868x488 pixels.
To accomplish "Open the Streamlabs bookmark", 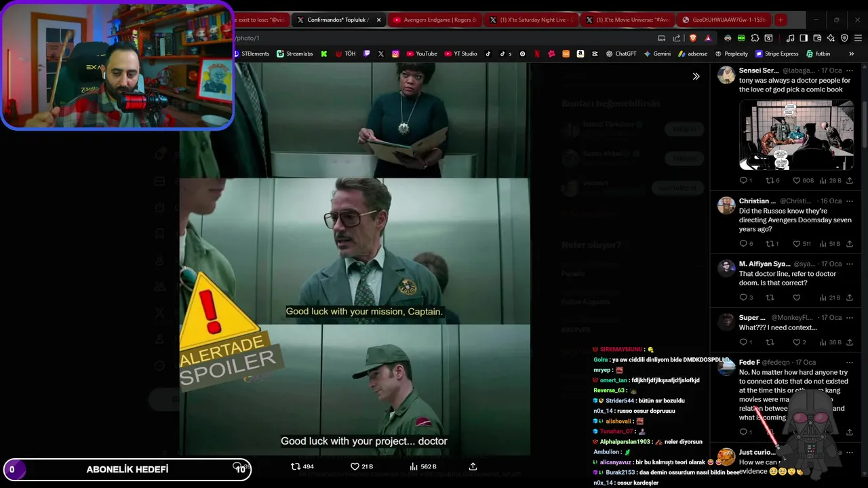I will click(295, 54).
